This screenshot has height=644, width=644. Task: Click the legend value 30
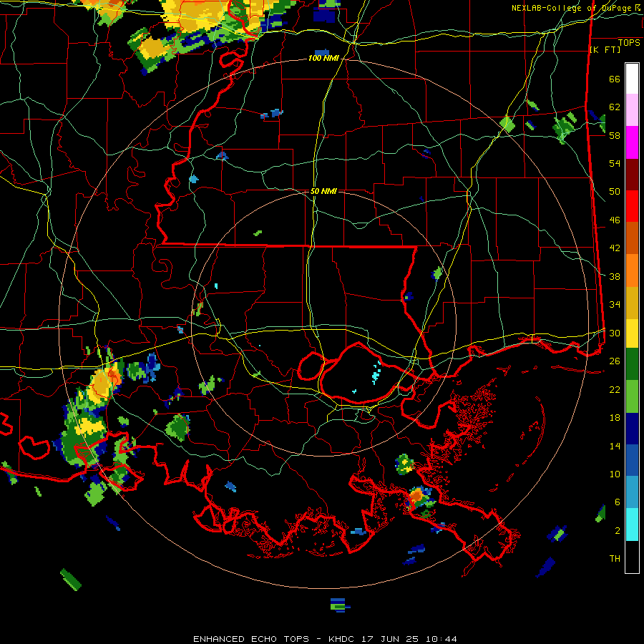(x=615, y=333)
